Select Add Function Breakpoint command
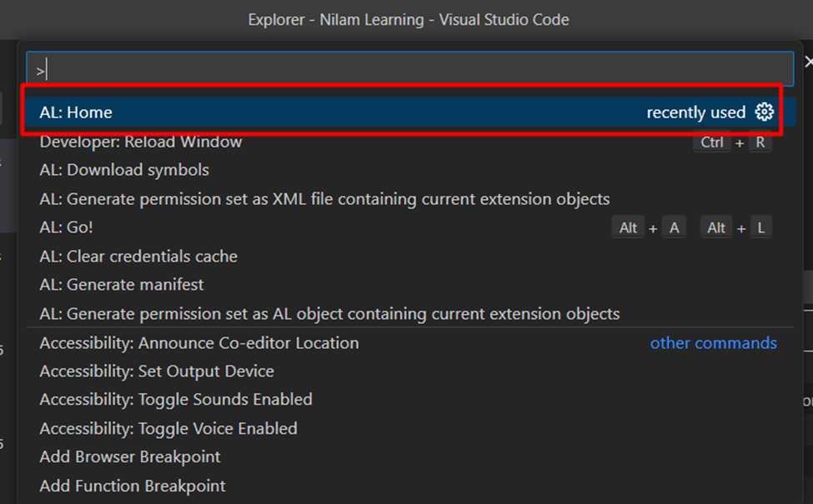This screenshot has width=813, height=504. pyautogui.click(x=410, y=486)
